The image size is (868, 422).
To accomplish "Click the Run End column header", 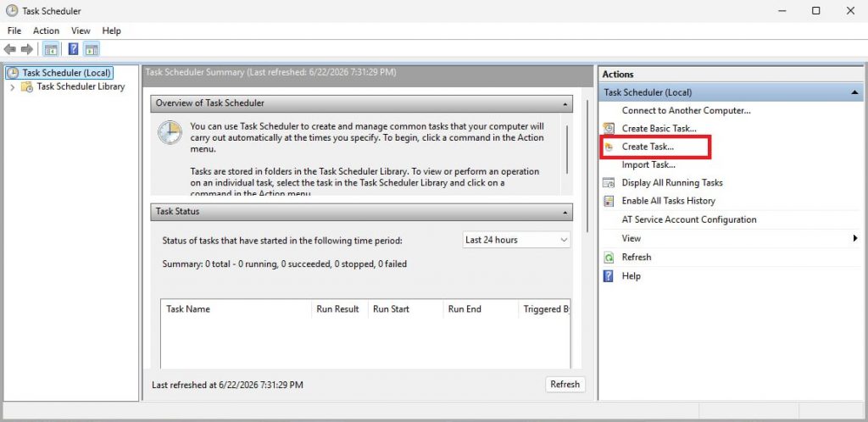I will coord(480,309).
